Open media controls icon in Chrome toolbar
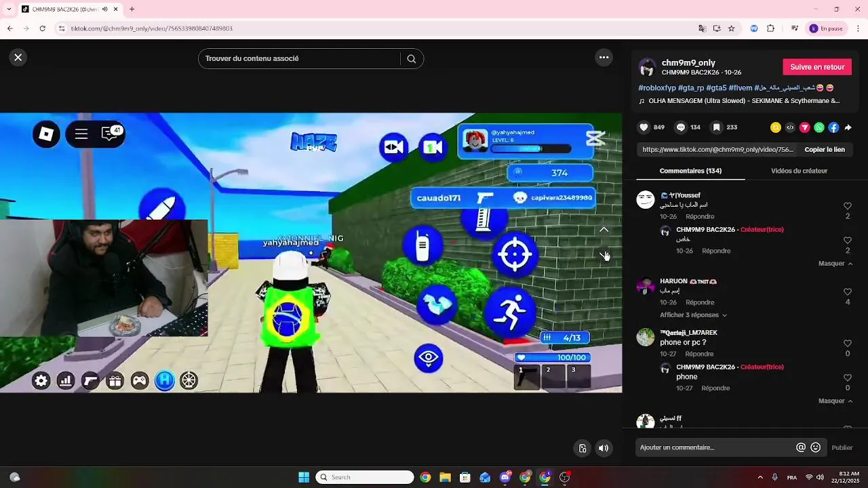868x488 pixels. tap(794, 28)
